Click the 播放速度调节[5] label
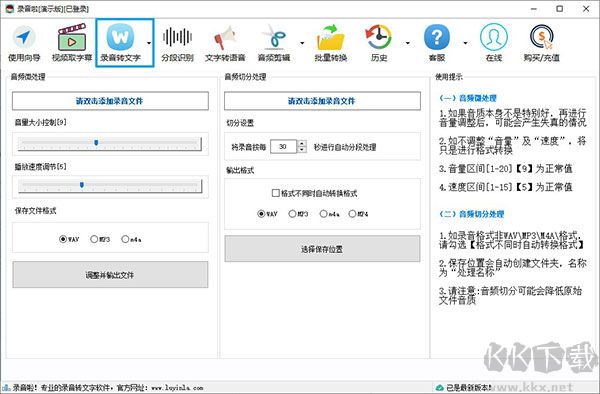Screen dimensions: 600x394 tap(41, 167)
